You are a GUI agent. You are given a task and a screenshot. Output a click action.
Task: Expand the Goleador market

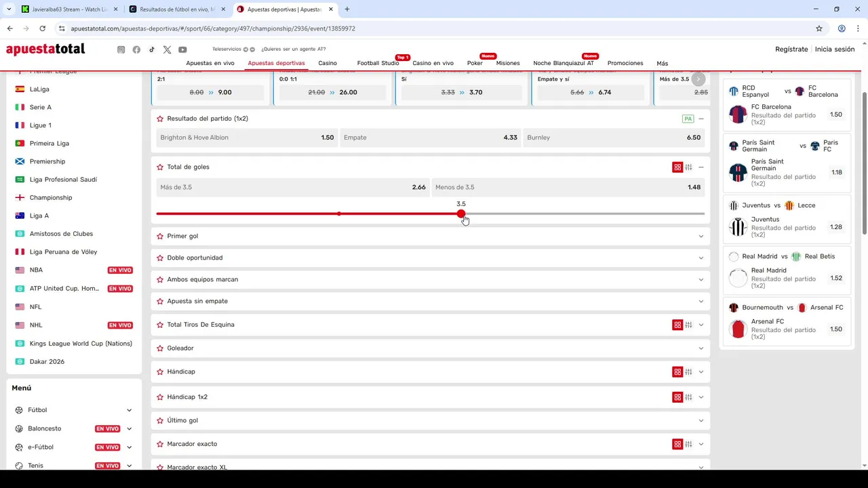tap(701, 348)
